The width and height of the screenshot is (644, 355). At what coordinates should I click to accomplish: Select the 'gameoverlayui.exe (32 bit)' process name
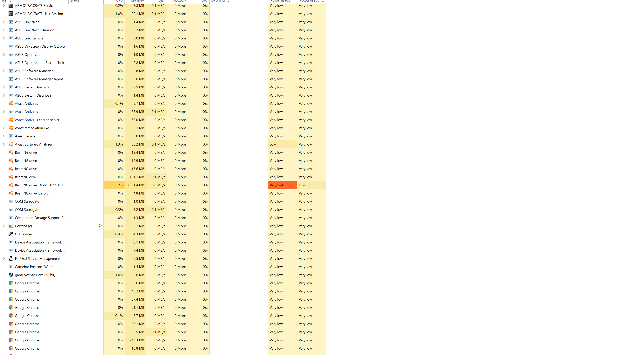35,275
